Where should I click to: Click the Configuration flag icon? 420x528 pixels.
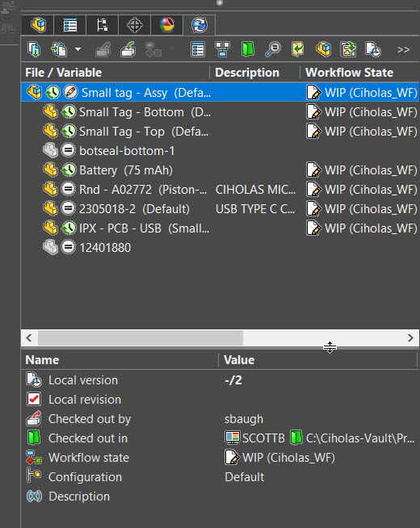[34, 476]
